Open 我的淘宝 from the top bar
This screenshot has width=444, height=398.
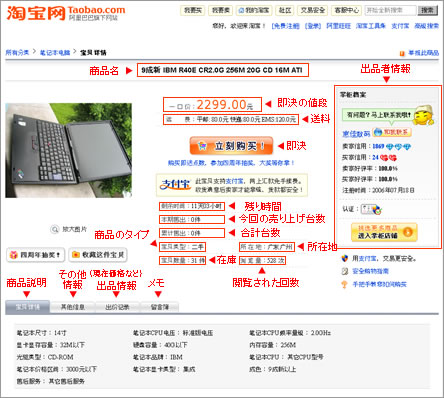(254, 10)
